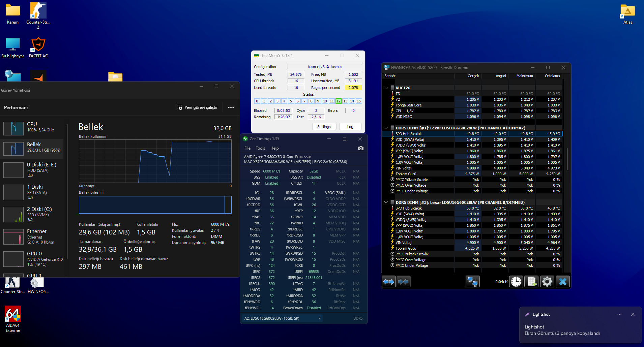
Task: Open the HWiNFO6... desktop shortcut
Action: 38,285
